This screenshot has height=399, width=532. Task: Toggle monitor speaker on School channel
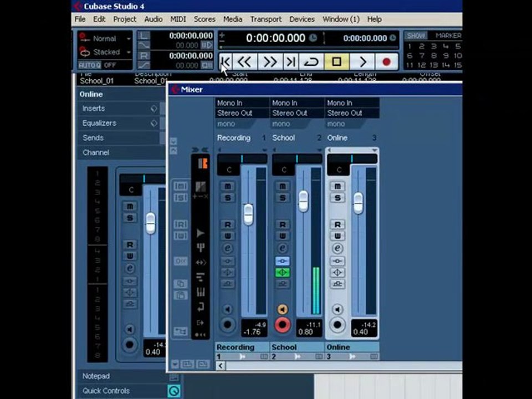283,309
